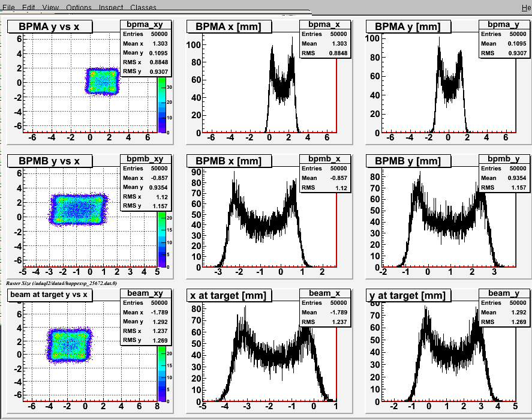Click Mean y value 0.9354 in bpmb_xy

(159, 187)
